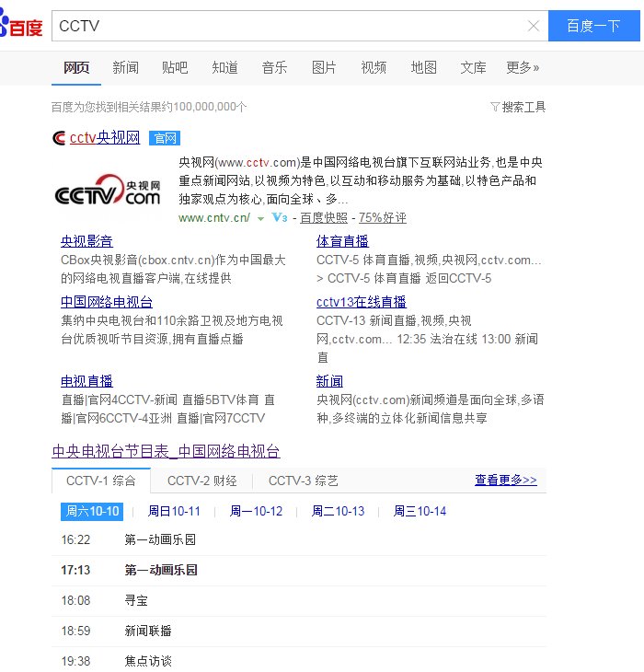Viewport: 644px width, 672px height.
Task: Open the 体育直播 sublink
Action: tap(342, 241)
